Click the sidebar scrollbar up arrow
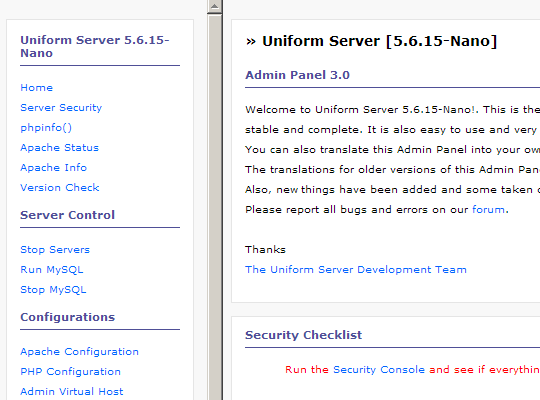This screenshot has width=540, height=400. 215,6
